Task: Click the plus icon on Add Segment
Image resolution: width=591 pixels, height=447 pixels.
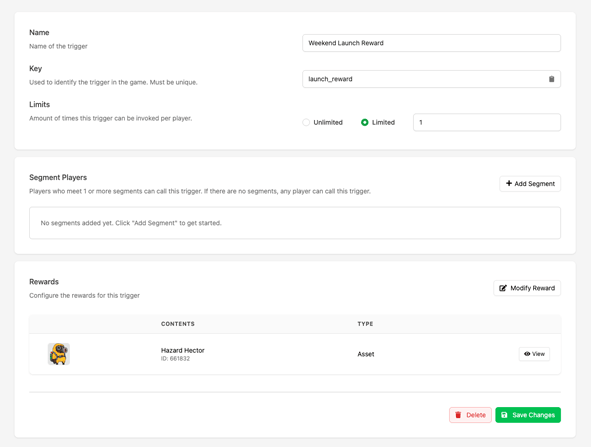Action: 509,183
